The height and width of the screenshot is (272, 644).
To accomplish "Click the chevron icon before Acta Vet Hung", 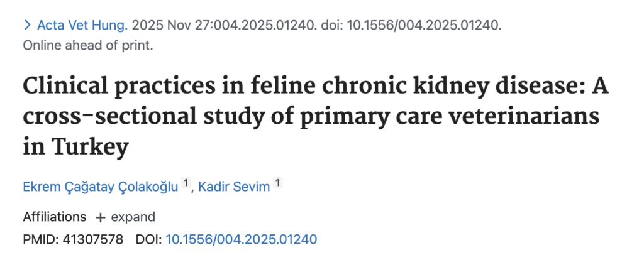I will 27,26.
